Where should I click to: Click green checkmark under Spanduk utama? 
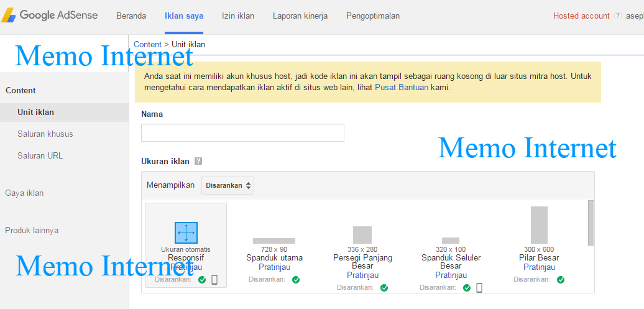(296, 280)
